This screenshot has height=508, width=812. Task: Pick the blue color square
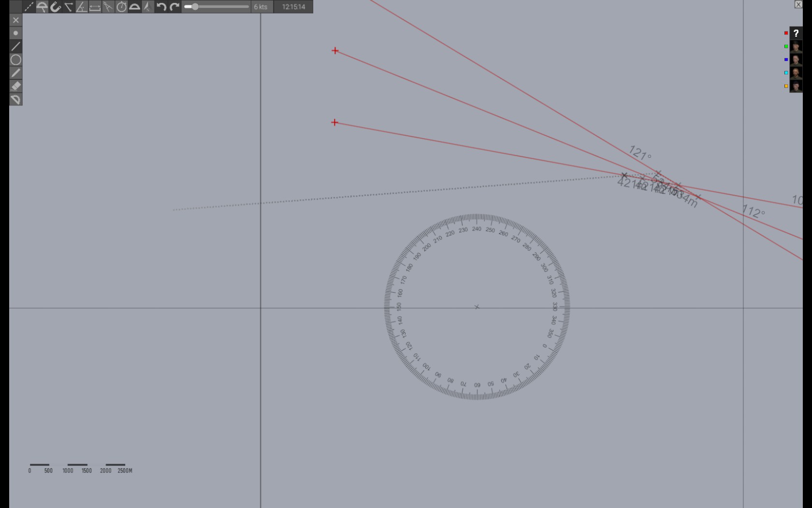point(786,60)
